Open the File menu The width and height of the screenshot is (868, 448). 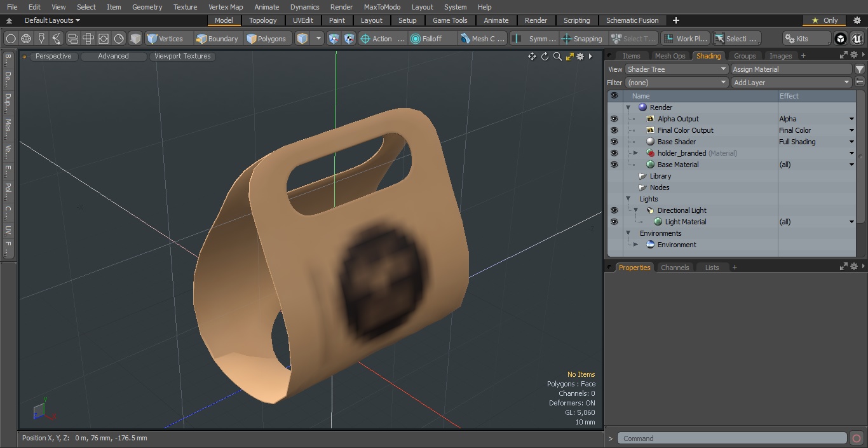pyautogui.click(x=12, y=7)
